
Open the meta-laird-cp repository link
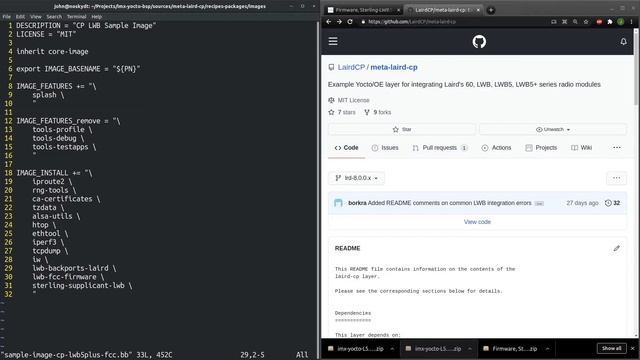tap(394, 67)
